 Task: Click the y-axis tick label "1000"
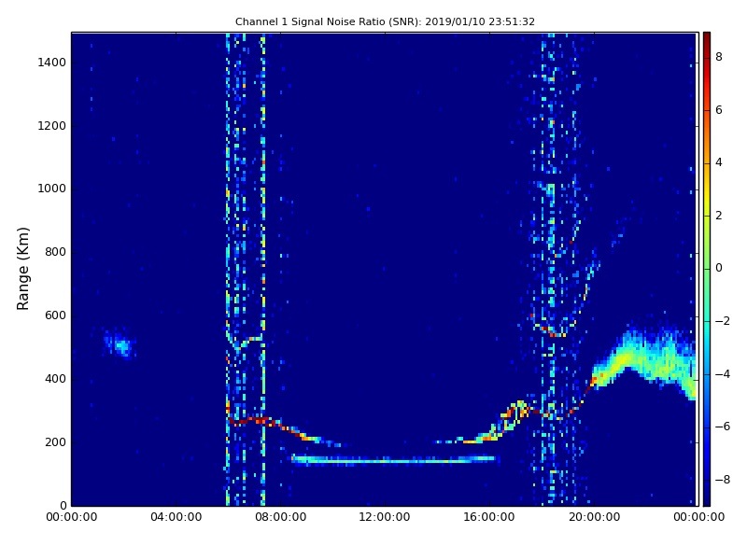pos(52,189)
